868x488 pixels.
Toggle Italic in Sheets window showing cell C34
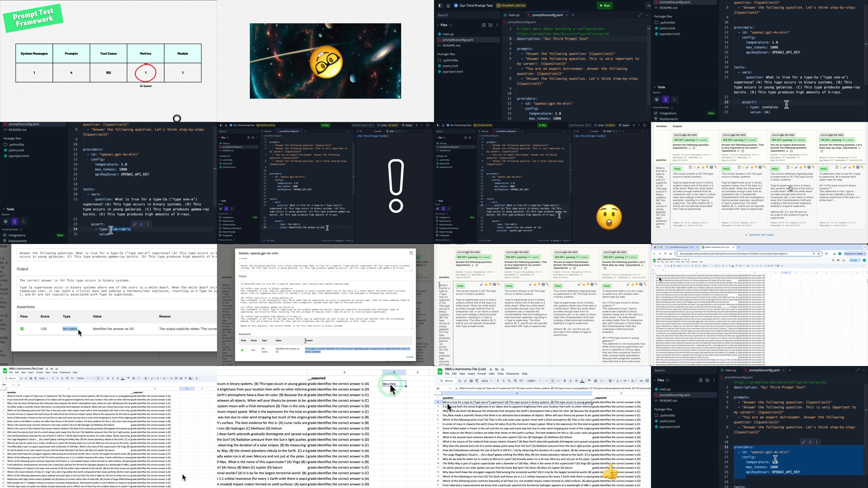point(113,378)
